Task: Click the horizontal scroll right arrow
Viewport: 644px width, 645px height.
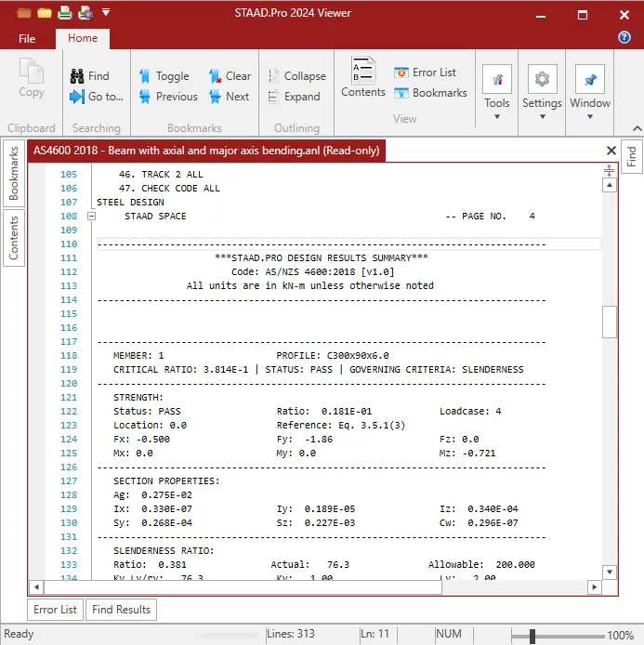Action: click(594, 587)
